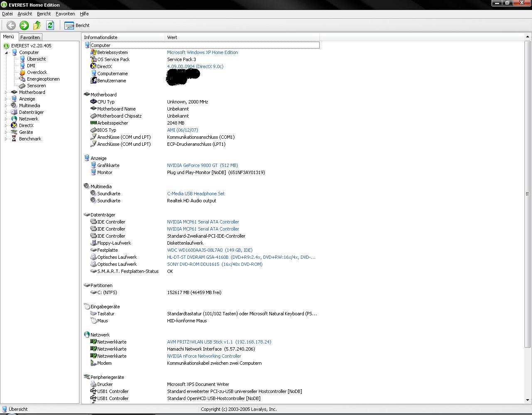The image size is (532, 415).
Task: Click the DirectX icon in the tree
Action: pyautogui.click(x=14, y=125)
